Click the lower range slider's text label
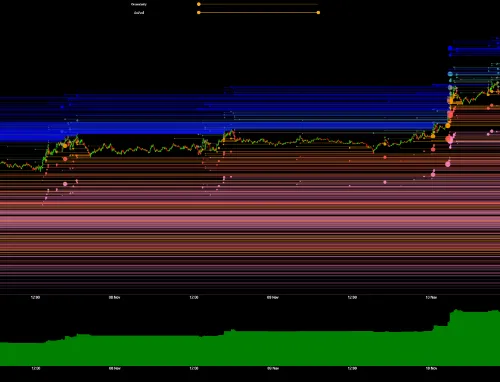This screenshot has height=382, width=500. point(139,13)
